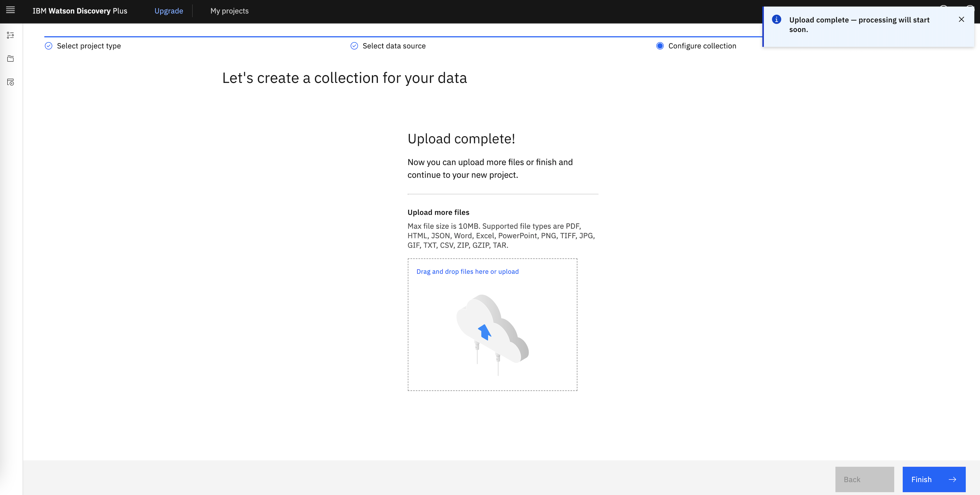Click the Select data source step checkmark
The image size is (980, 495).
click(x=354, y=46)
